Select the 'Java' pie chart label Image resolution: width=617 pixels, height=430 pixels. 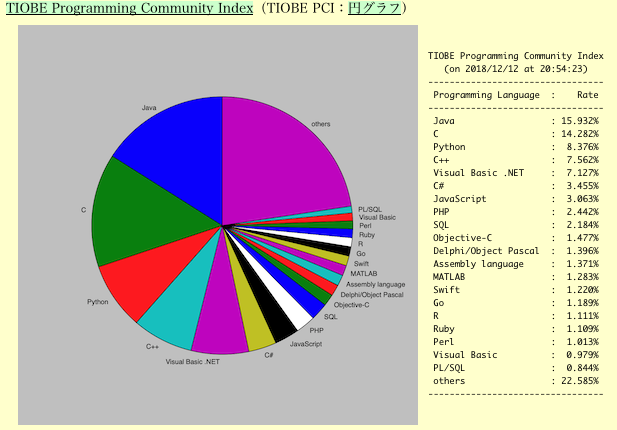149,108
